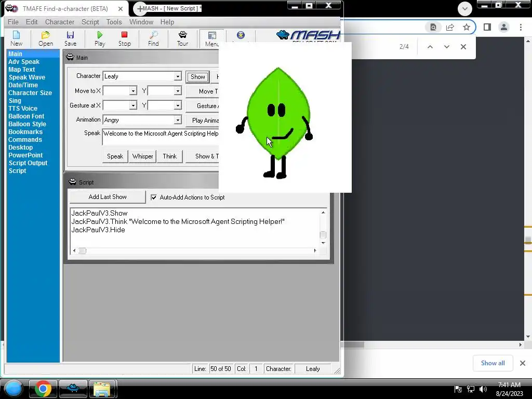Select Balloon Font in sidebar
The width and height of the screenshot is (532, 399).
tap(26, 116)
